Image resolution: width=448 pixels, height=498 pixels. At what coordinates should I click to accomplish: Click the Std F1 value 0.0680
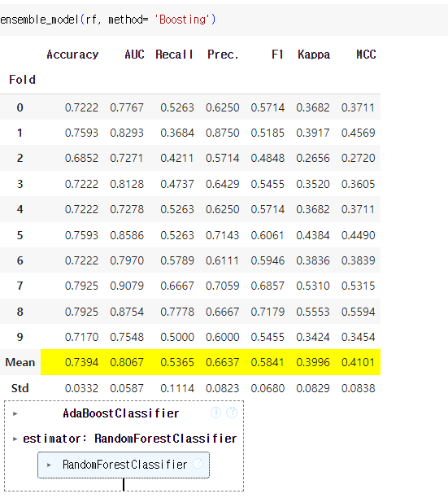tap(267, 388)
